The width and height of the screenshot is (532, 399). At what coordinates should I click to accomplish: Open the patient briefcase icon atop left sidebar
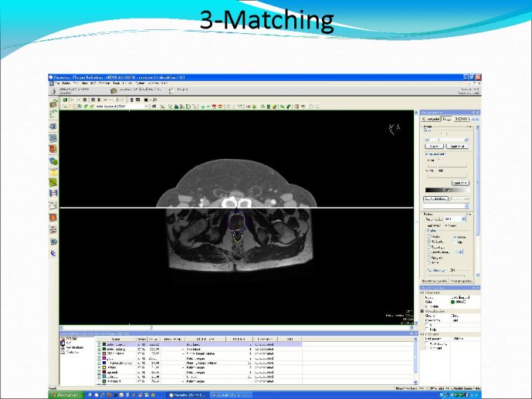point(53,103)
